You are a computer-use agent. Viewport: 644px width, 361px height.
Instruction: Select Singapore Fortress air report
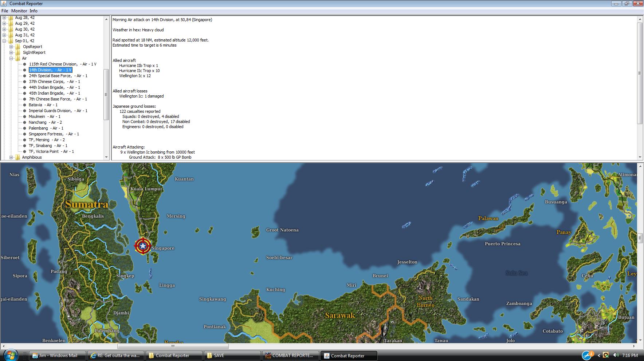[54, 134]
